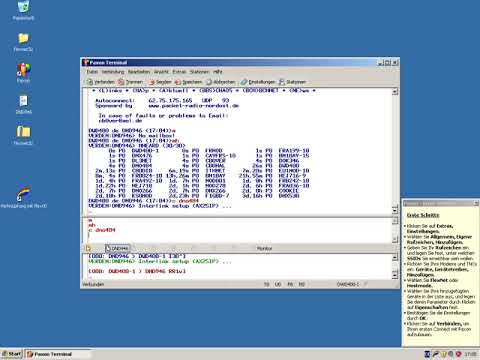Click Paxon Terminal taskbar button
480x360 pixels.
57,354
